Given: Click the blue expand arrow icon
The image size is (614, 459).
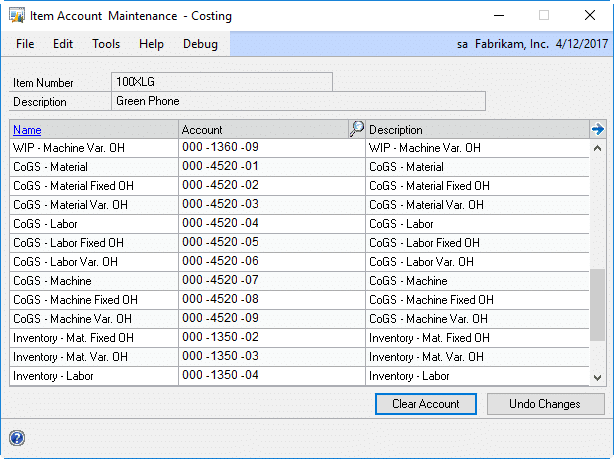Looking at the screenshot, I should click(x=597, y=129).
